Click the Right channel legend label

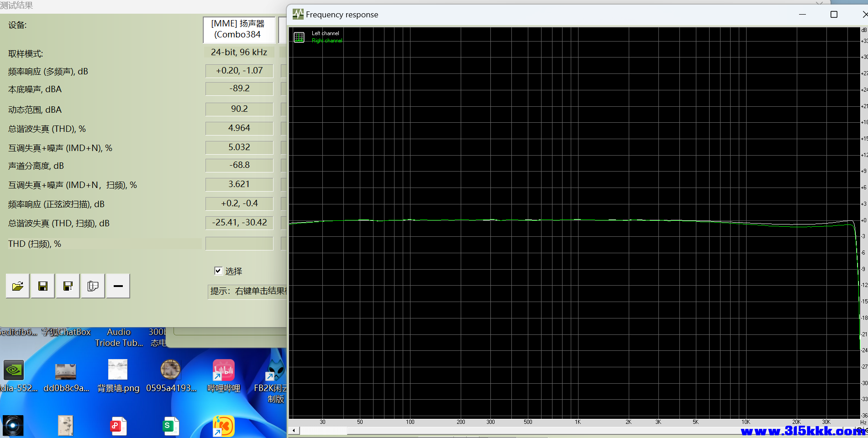327,41
